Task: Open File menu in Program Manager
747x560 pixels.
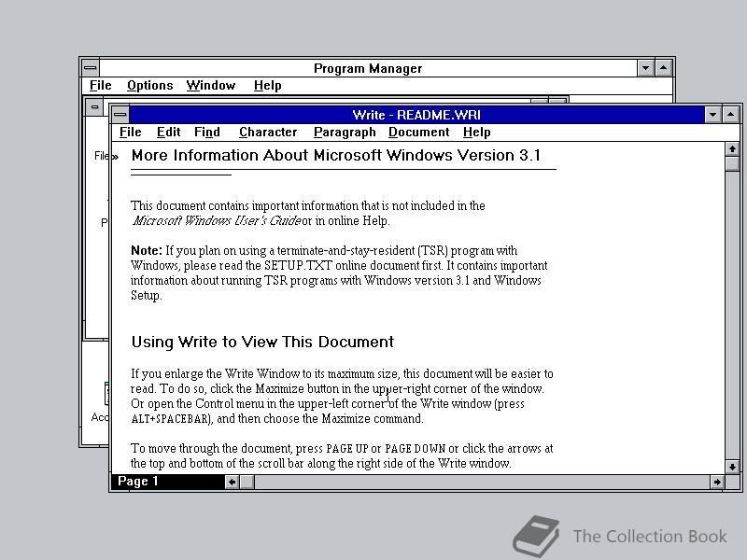Action: coord(101,85)
